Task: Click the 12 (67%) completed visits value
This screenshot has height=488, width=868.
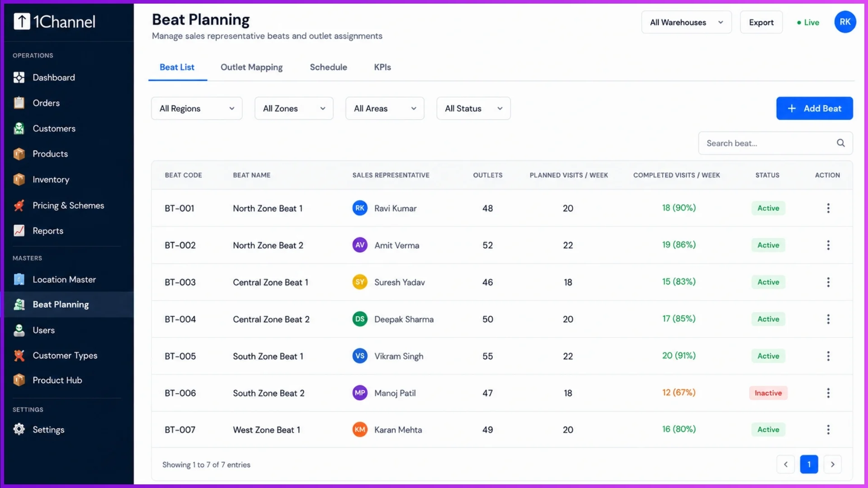Action: coord(679,393)
